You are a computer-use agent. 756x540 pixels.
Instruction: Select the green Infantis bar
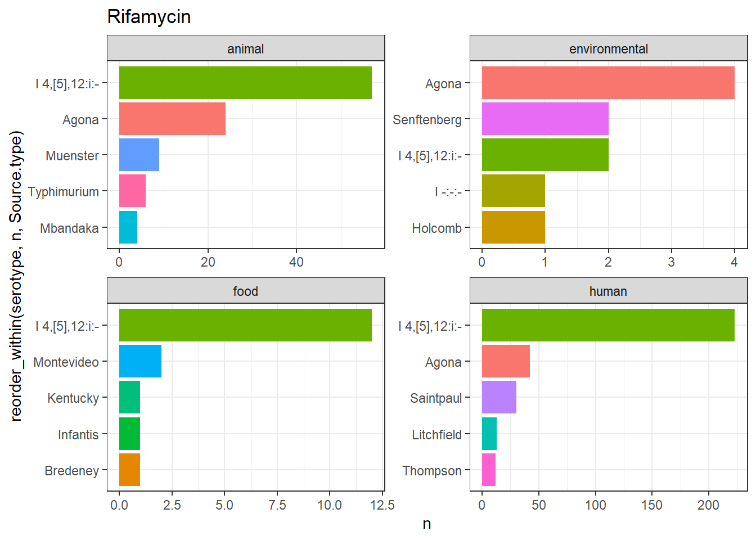pos(129,434)
